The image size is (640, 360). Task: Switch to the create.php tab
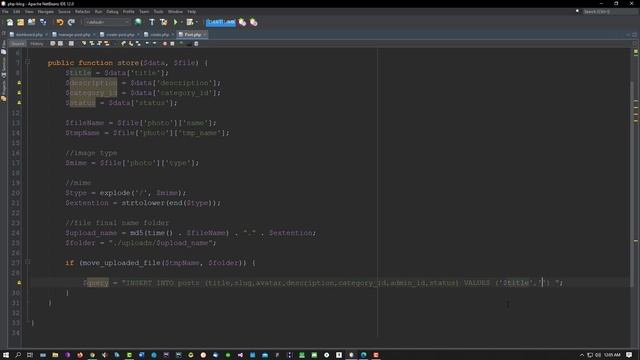tap(159, 35)
